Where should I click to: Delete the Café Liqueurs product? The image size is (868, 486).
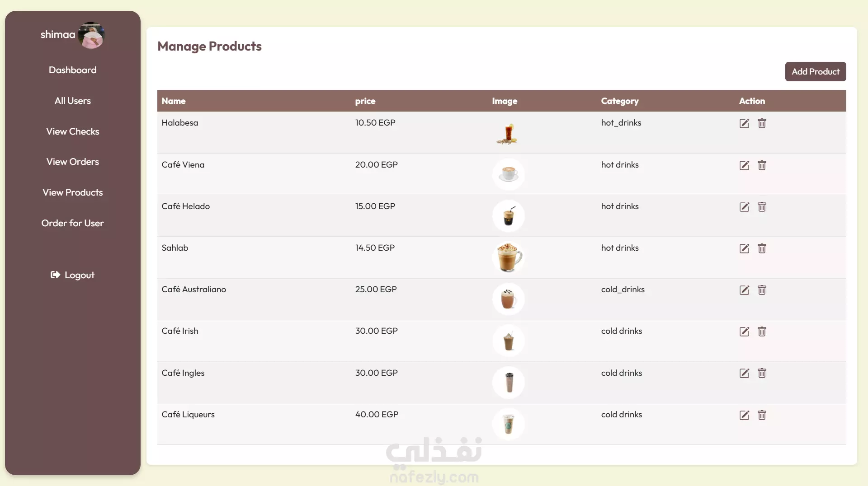click(762, 415)
